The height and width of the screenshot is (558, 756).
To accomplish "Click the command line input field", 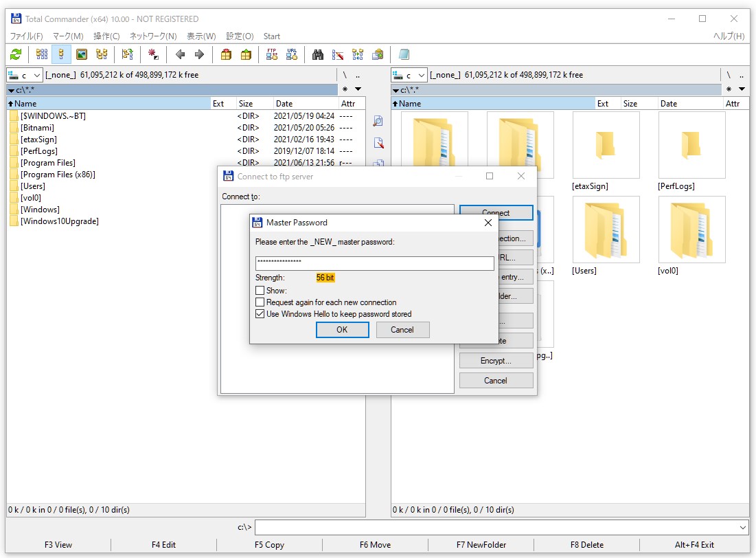I will coord(496,528).
